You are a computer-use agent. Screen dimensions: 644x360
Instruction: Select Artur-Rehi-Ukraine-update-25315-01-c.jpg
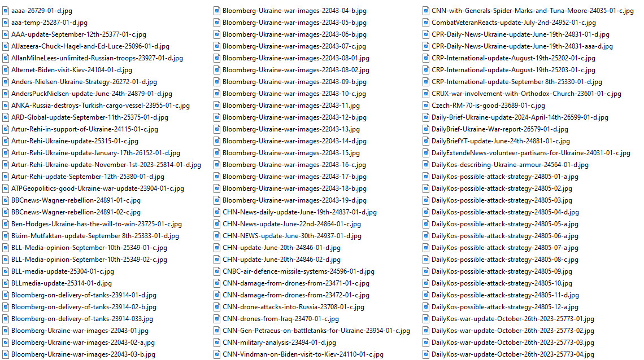[x=75, y=141]
